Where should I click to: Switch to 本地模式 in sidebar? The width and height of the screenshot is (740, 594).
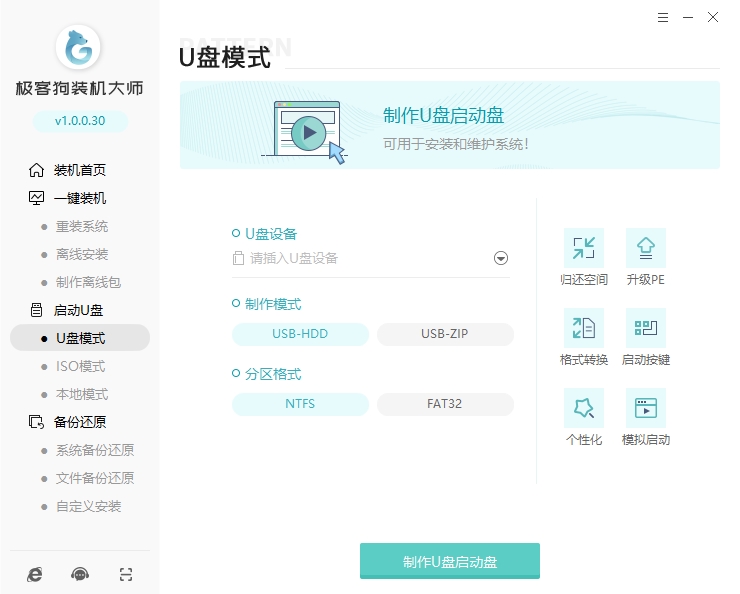tap(82, 394)
